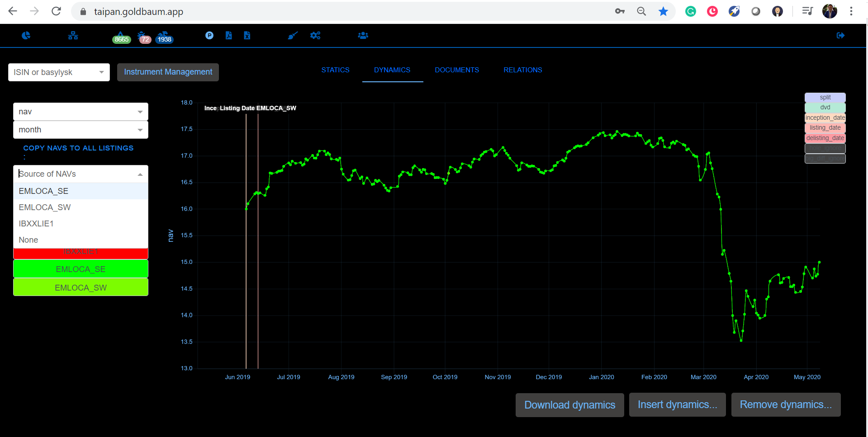The width and height of the screenshot is (868, 437).
Task: Click the padlock site info icon
Action: (x=83, y=12)
